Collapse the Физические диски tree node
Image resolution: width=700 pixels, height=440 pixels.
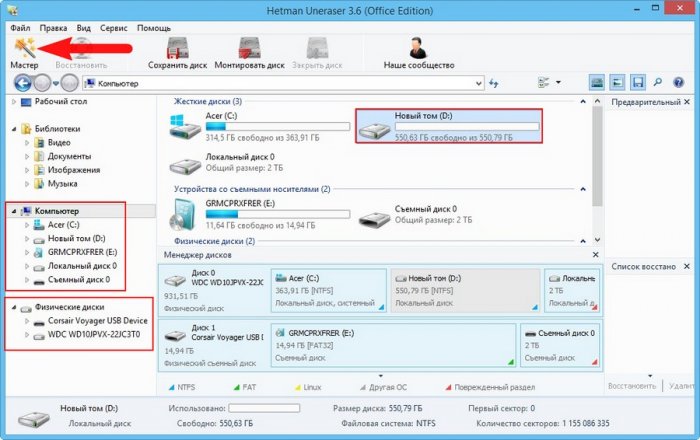tap(14, 307)
